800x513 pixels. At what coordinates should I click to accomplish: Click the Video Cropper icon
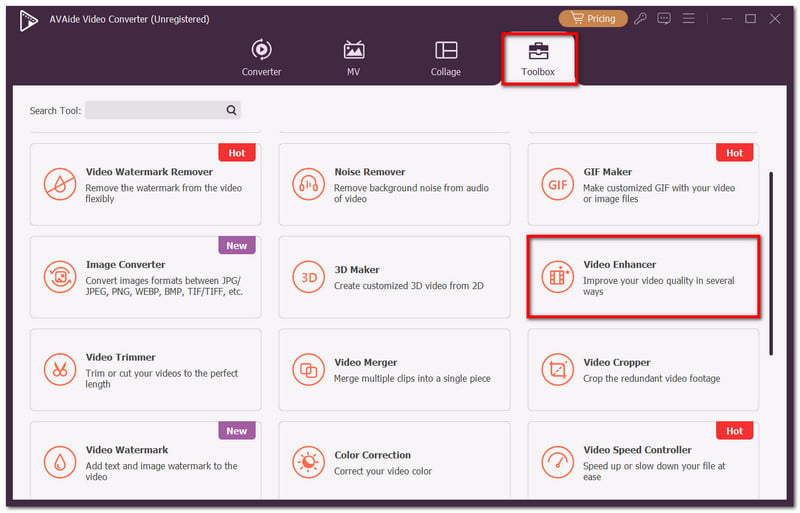557,370
